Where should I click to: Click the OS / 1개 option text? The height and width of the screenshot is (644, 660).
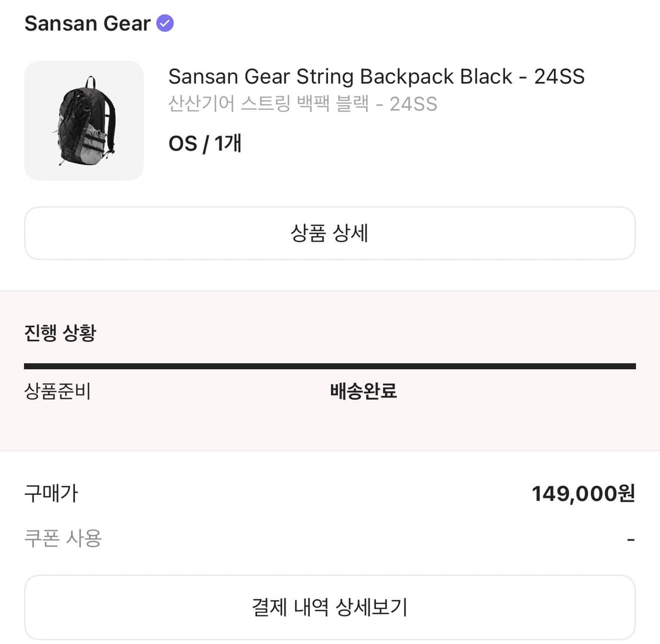(205, 143)
